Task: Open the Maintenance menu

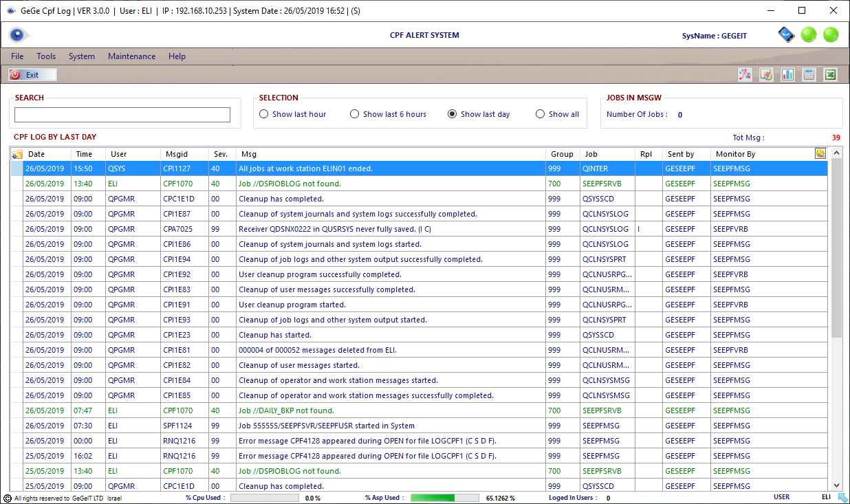Action: tap(131, 56)
